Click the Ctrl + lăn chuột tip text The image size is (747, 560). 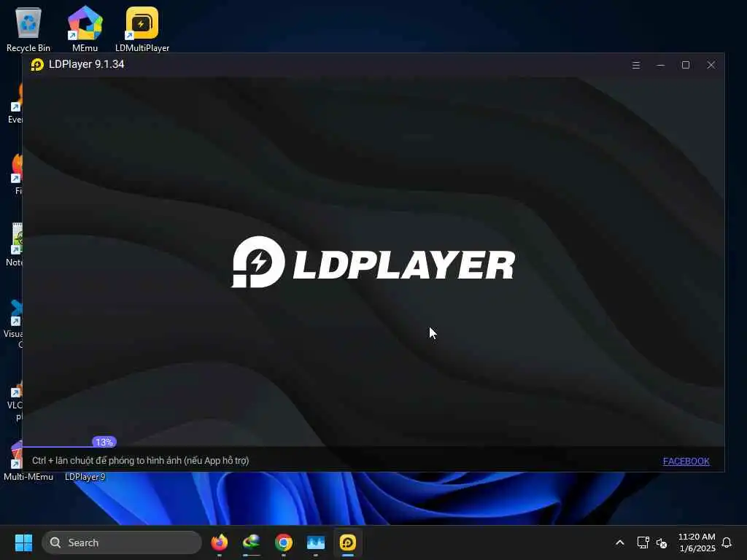pos(141,461)
